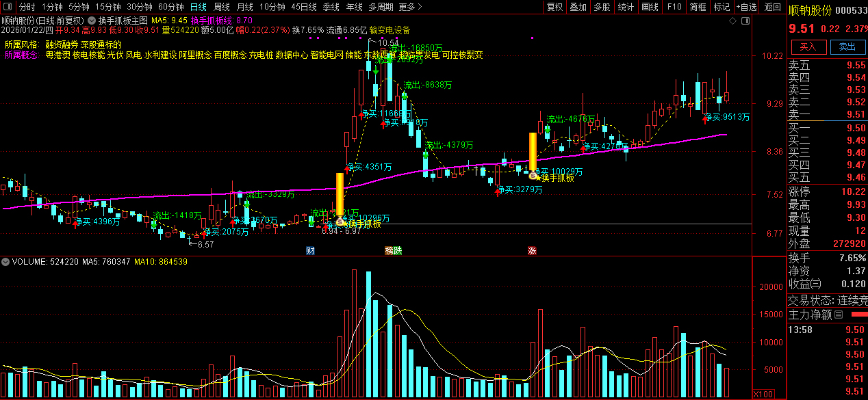Click the 卖出 sell button

(x=847, y=46)
